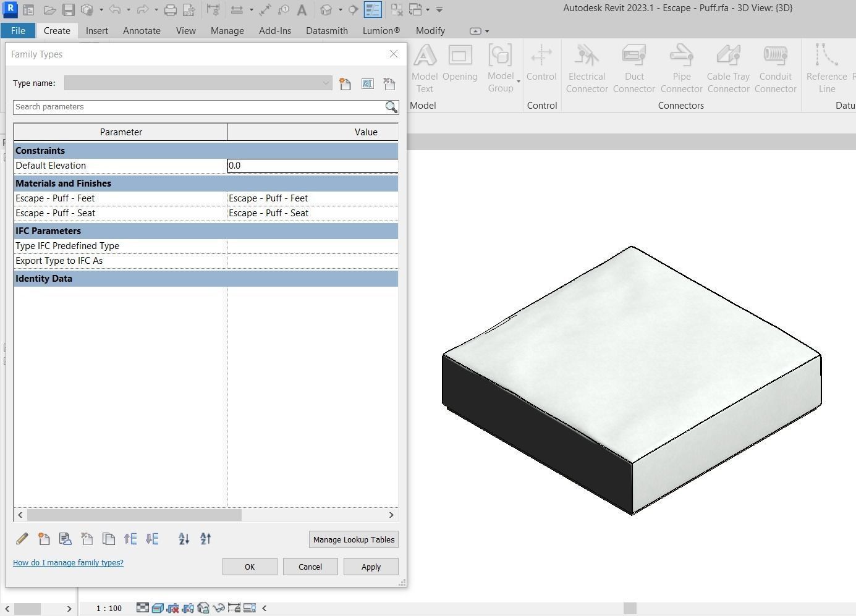The height and width of the screenshot is (616, 856).
Task: Click the third bottom-toolbar icon after New Parameter
Action: [x=109, y=539]
